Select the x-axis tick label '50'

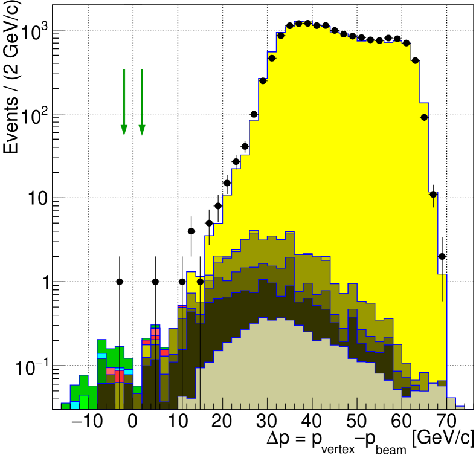pyautogui.click(x=356, y=421)
